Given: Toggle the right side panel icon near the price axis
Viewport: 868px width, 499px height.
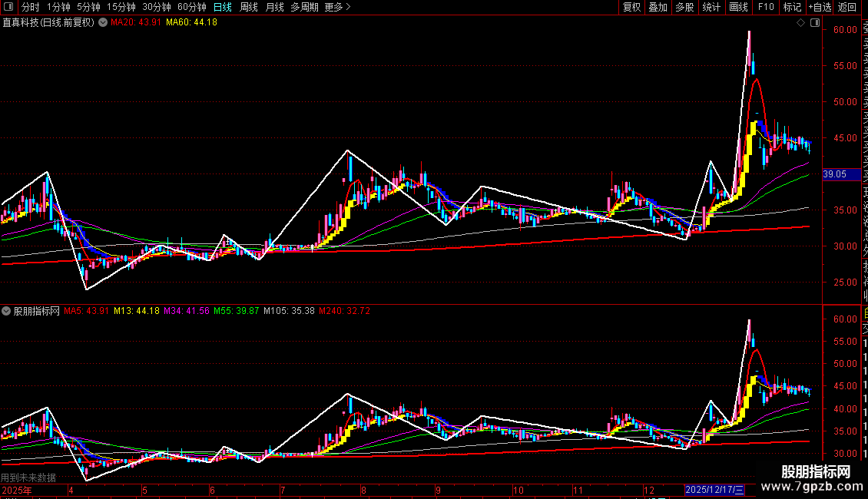Looking at the screenshot, I should point(815,23).
